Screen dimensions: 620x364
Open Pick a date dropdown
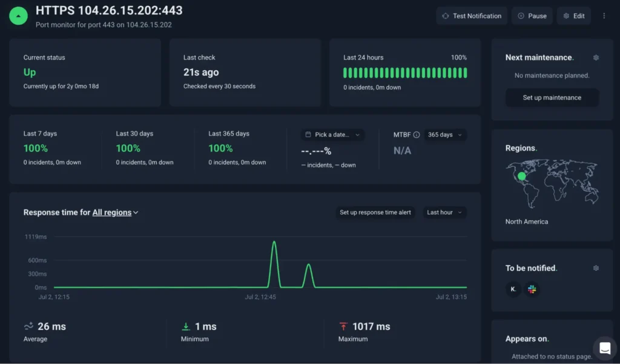(332, 135)
